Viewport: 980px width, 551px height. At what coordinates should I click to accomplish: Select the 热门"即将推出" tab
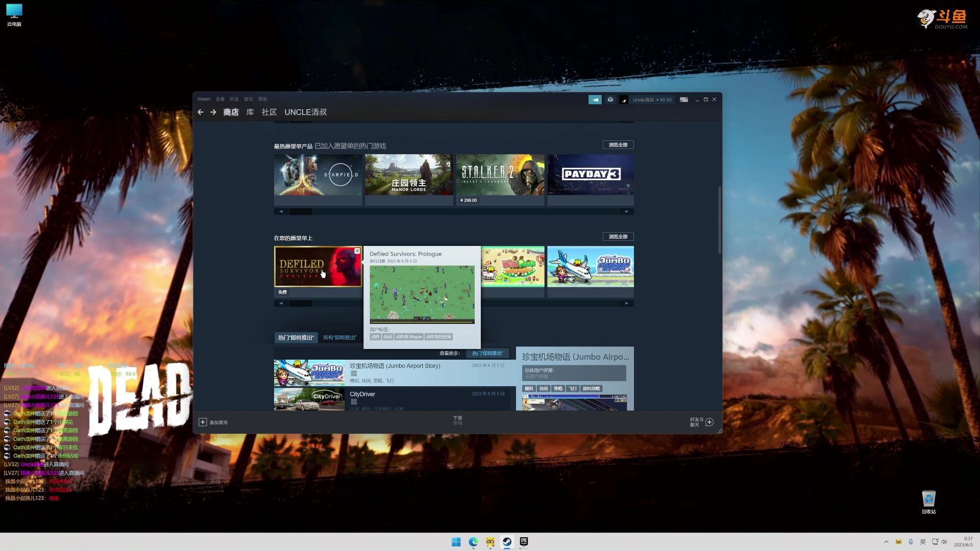[296, 338]
